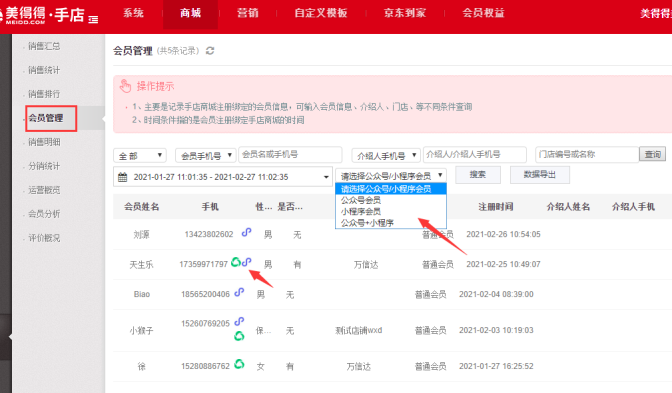Choose 公众号+小程序 from dropdown list
Screen dimensions: 672x393
(x=391, y=223)
